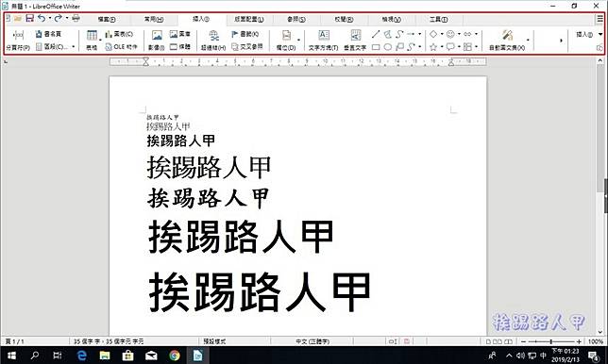Insert a callout speech bubble shape
This screenshot has height=364, width=608.
point(450,47)
